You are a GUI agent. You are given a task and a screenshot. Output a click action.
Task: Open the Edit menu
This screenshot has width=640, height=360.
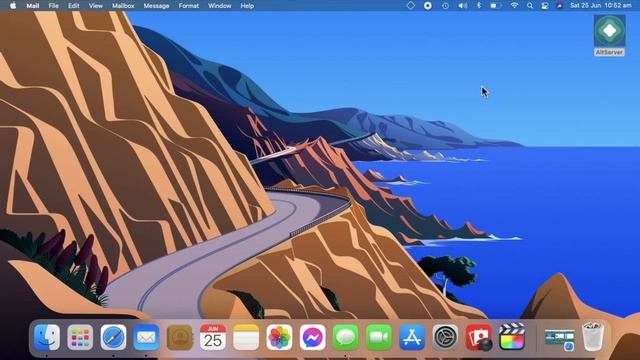pos(73,6)
